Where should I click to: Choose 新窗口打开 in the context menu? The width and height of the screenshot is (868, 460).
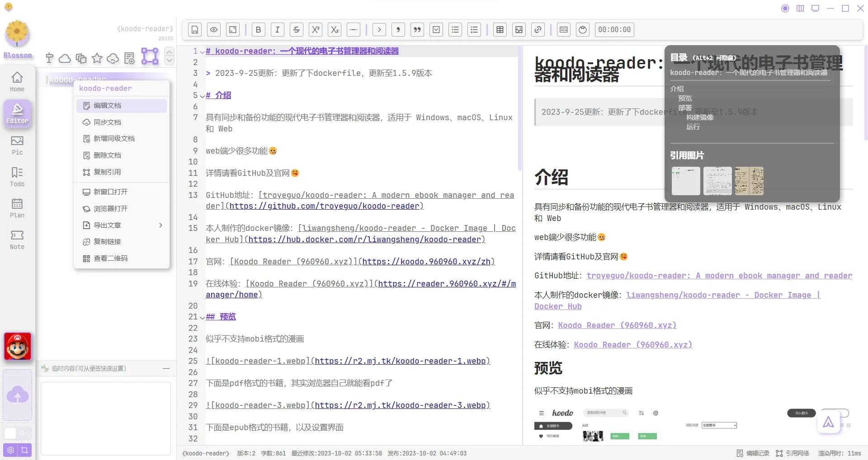(x=122, y=192)
